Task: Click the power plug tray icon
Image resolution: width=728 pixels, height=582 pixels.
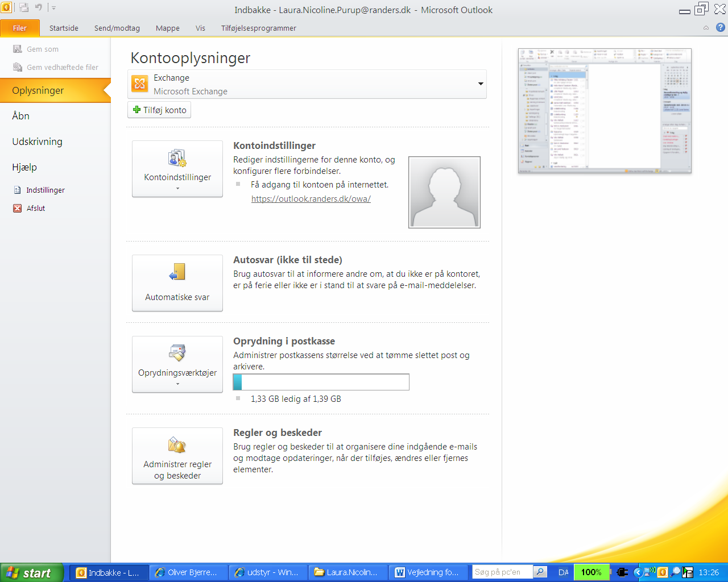Action: [622, 572]
